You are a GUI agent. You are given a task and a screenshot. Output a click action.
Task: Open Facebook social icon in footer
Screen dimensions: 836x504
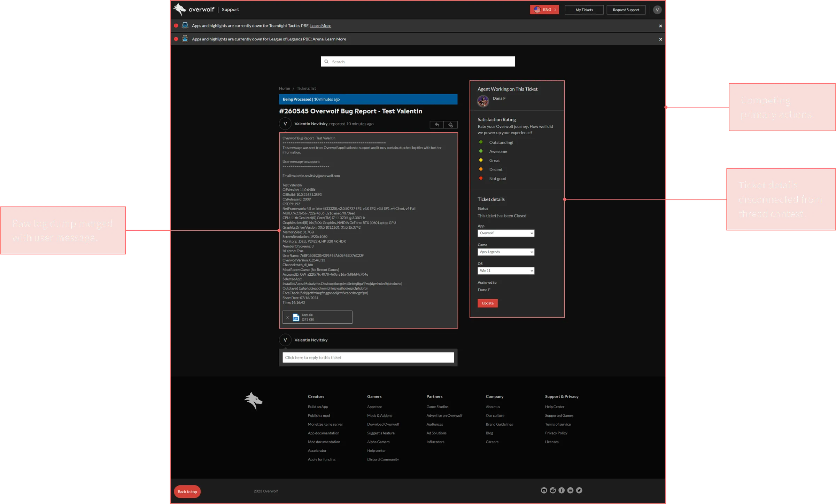coord(561,490)
